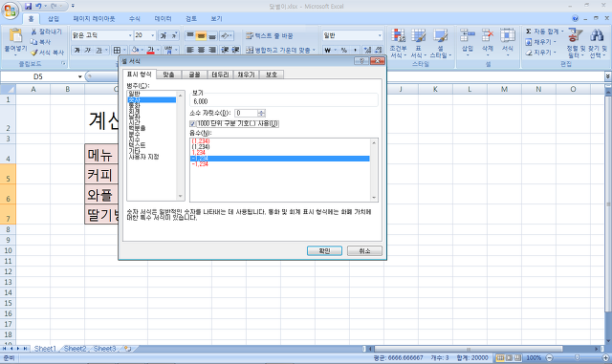
Task: Select Sheet3 worksheet tab
Action: pos(104,349)
